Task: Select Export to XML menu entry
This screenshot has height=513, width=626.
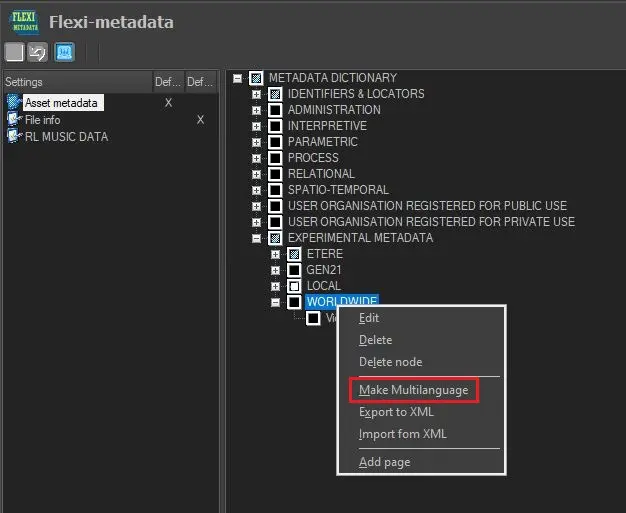Action: (397, 412)
